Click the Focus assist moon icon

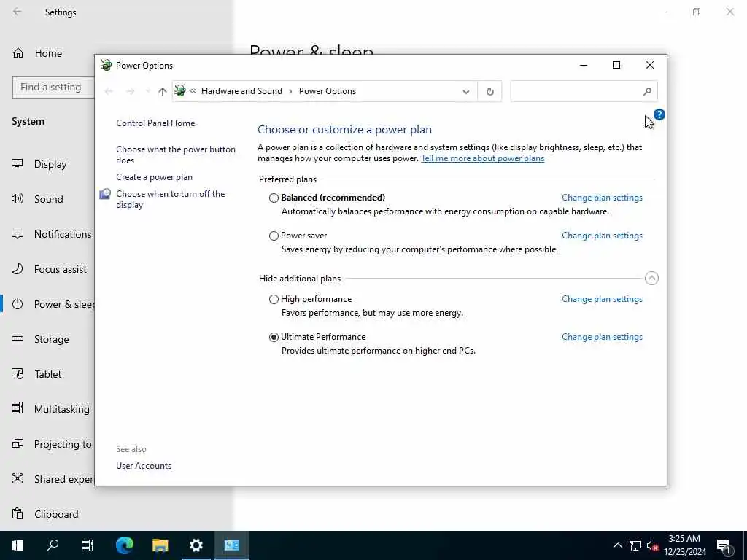[18, 268]
